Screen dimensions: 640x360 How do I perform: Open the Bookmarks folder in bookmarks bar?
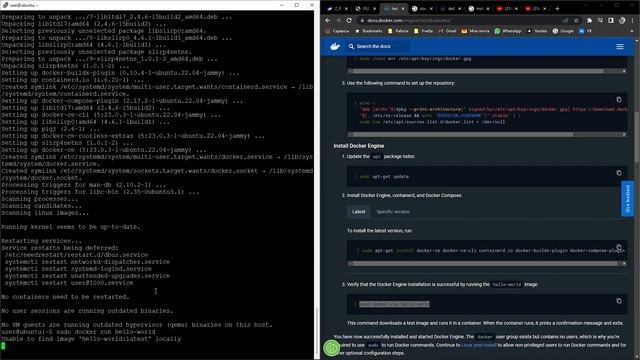(369, 31)
